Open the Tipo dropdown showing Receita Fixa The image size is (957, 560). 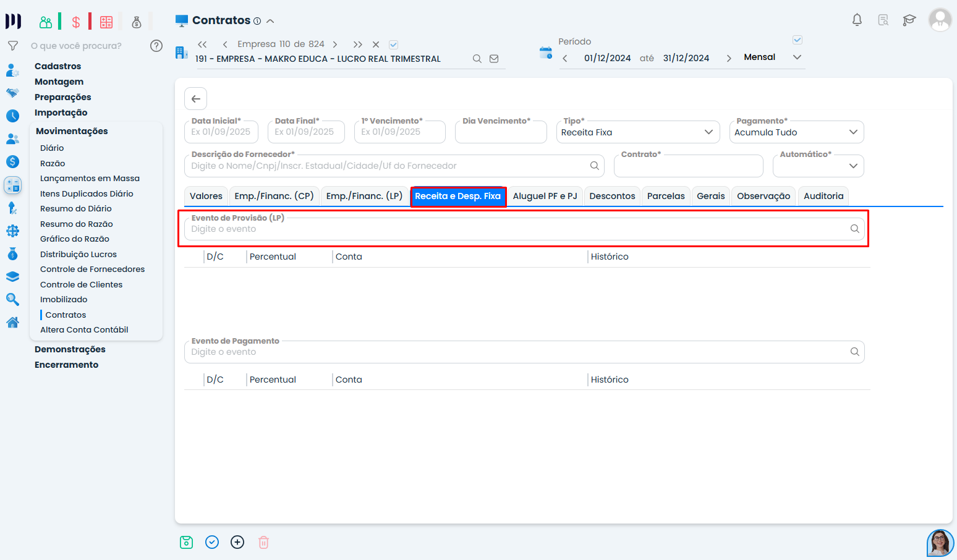(x=637, y=132)
